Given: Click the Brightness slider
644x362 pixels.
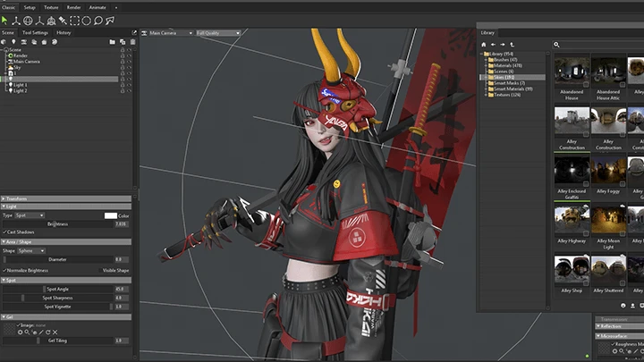Looking at the screenshot, I should point(58,224).
